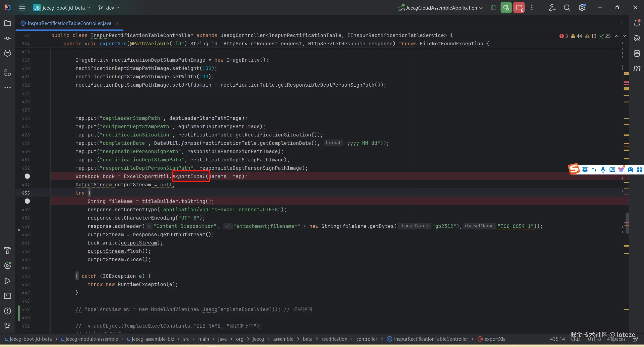This screenshot has width=644, height=347.
Task: Click the controller breadcrumb item
Action: [x=366, y=339]
